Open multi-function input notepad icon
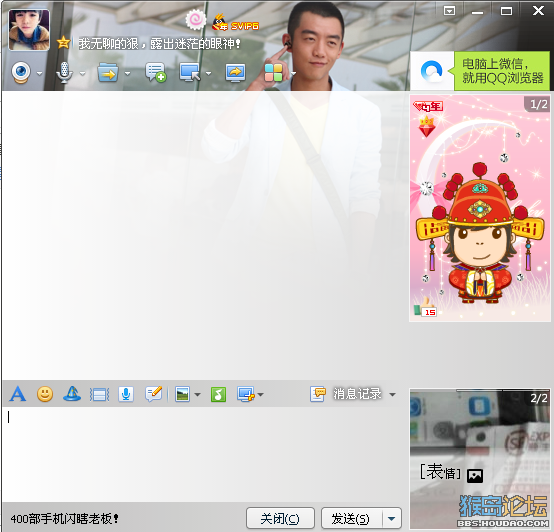Screen dimensions: 554x532 click(x=154, y=394)
